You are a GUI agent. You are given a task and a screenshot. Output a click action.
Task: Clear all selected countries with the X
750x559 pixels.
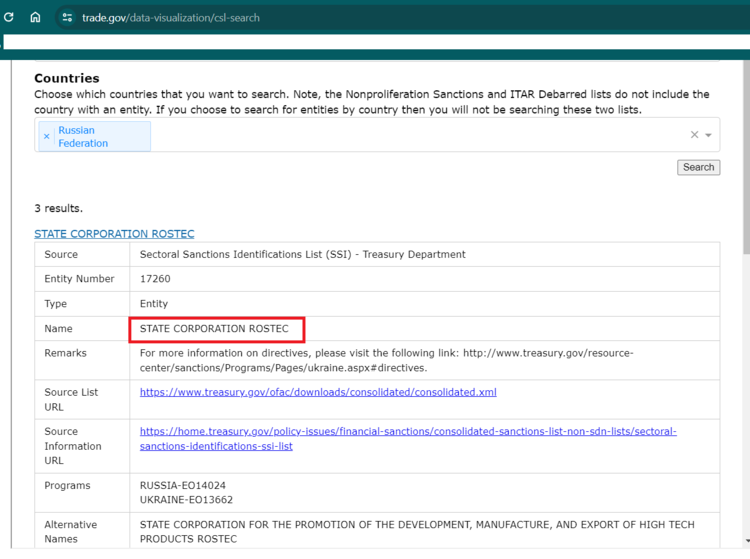695,135
